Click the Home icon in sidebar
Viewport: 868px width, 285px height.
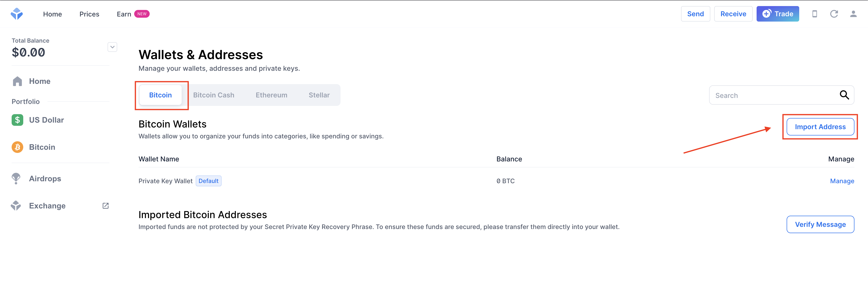(x=17, y=80)
